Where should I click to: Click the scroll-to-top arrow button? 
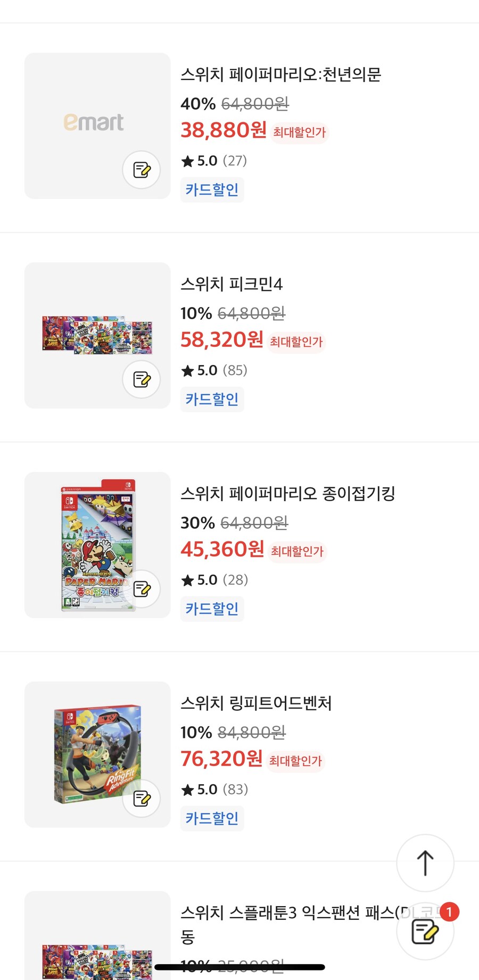425,863
